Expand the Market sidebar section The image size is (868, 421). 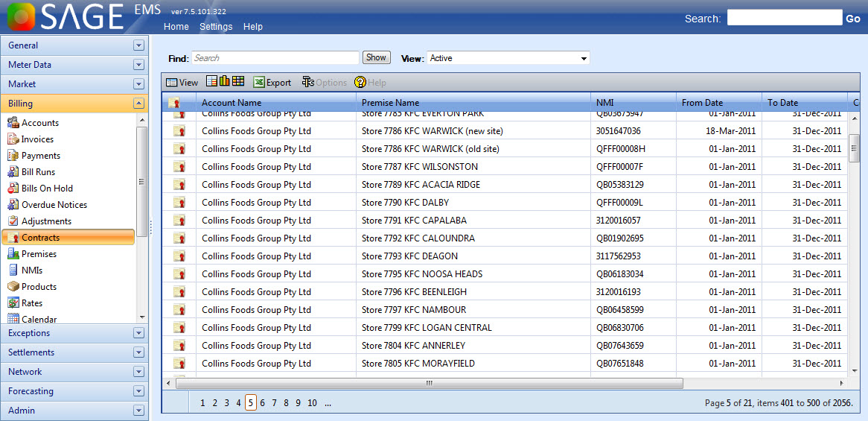[138, 84]
